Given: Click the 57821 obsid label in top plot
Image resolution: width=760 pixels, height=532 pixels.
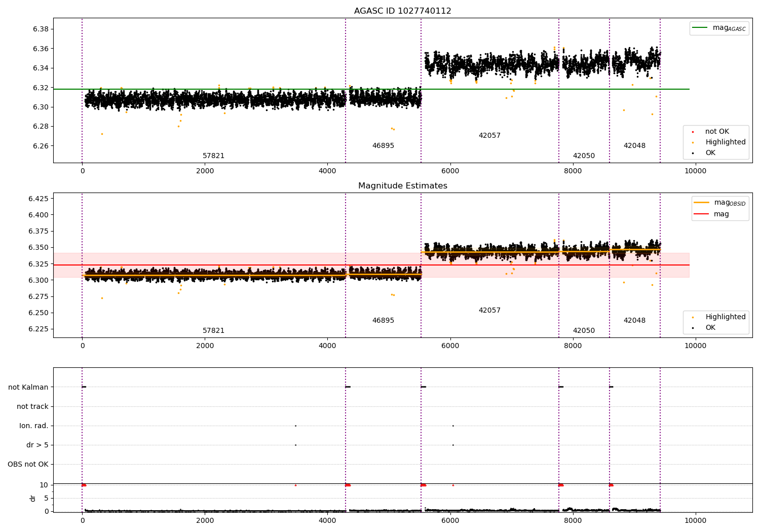Looking at the screenshot, I should click(x=213, y=156).
